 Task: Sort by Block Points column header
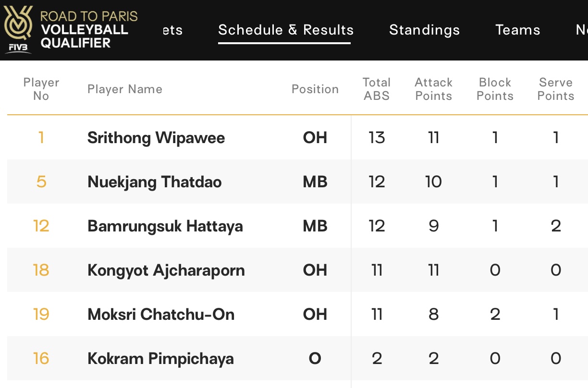[x=495, y=89]
